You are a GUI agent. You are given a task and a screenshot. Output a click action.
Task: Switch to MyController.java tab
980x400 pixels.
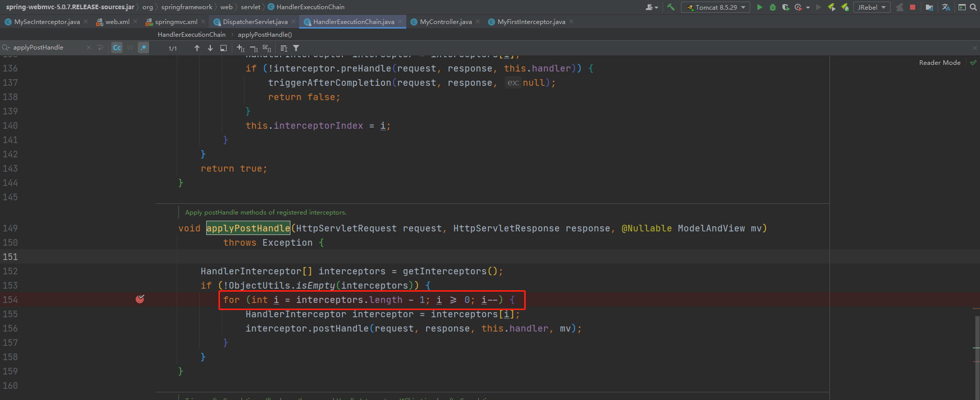pos(446,22)
